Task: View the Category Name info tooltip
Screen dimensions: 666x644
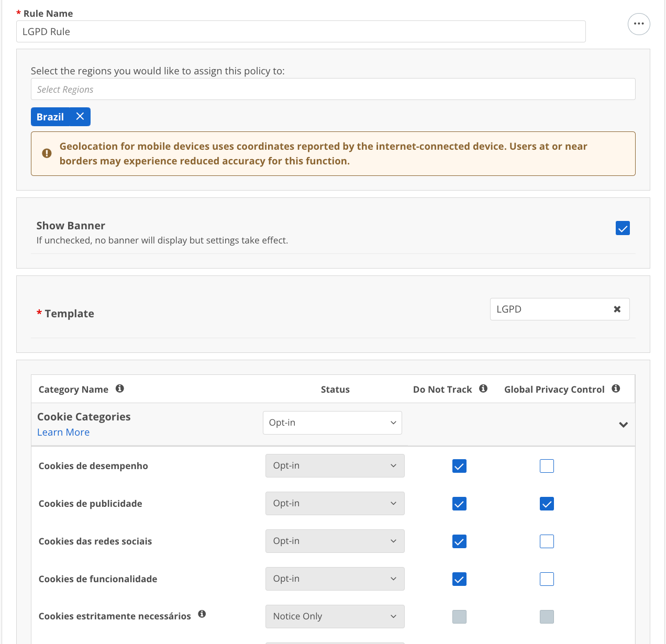Action: [x=119, y=388]
